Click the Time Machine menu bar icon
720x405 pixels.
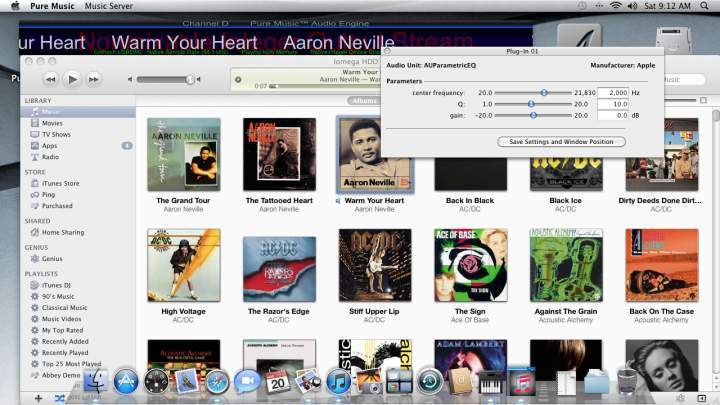pos(582,6)
